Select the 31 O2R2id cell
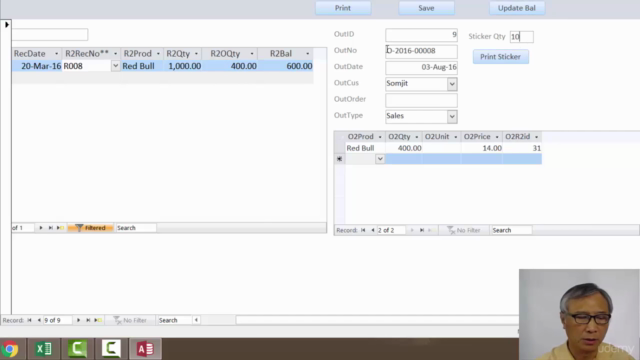 [x=522, y=148]
